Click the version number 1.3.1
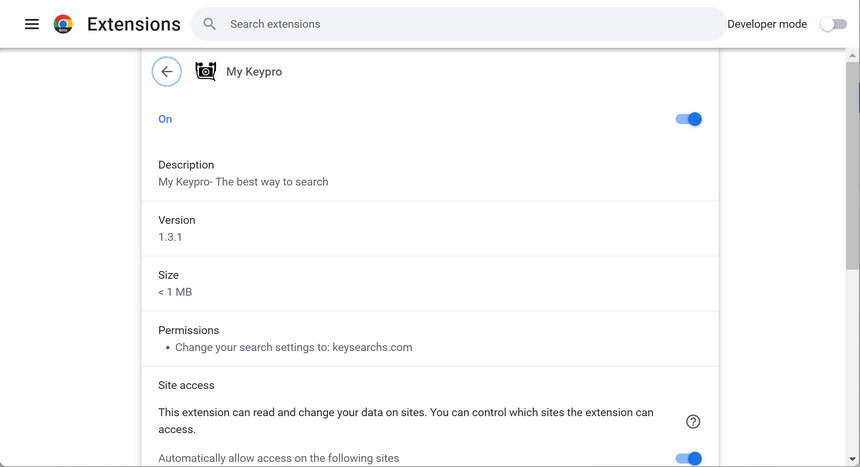The image size is (860, 467). point(170,237)
